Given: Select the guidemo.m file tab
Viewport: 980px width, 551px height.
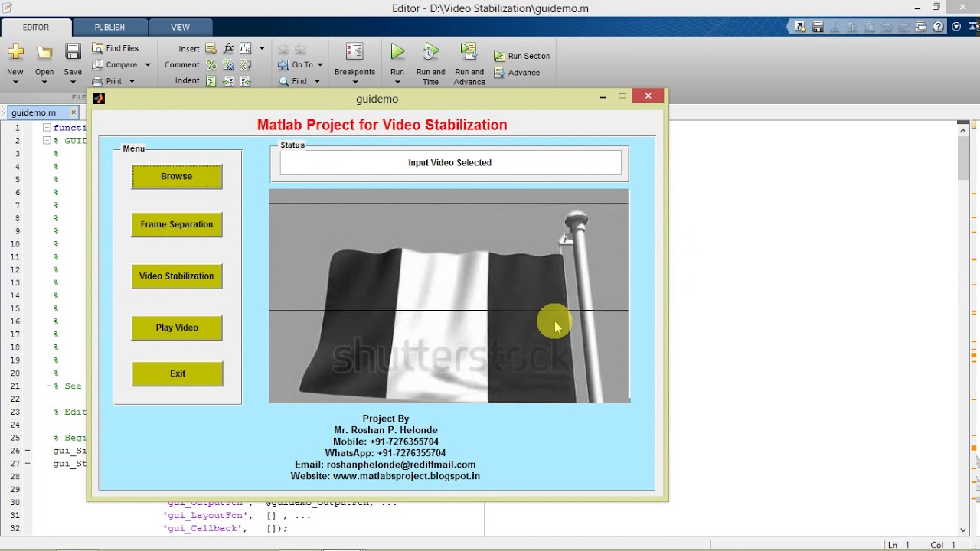Looking at the screenshot, I should pos(34,112).
